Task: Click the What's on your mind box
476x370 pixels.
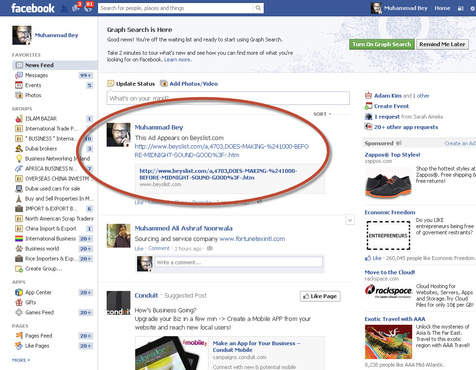Action: pos(228,98)
